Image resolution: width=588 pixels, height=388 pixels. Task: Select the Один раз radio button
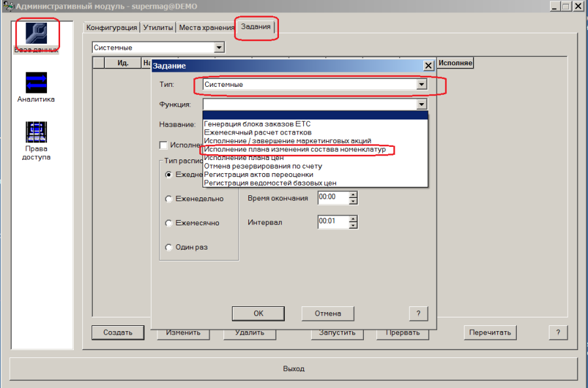point(169,248)
